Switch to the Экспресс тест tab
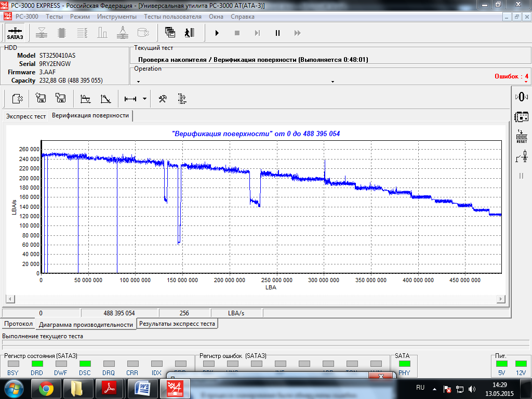532x399 pixels. [x=26, y=116]
